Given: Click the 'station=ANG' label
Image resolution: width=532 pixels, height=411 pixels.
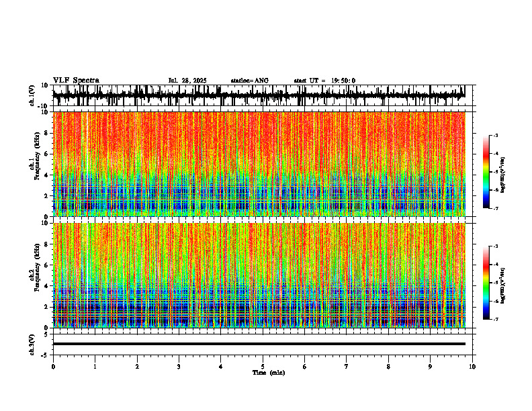Looking at the screenshot, I should point(250,81).
